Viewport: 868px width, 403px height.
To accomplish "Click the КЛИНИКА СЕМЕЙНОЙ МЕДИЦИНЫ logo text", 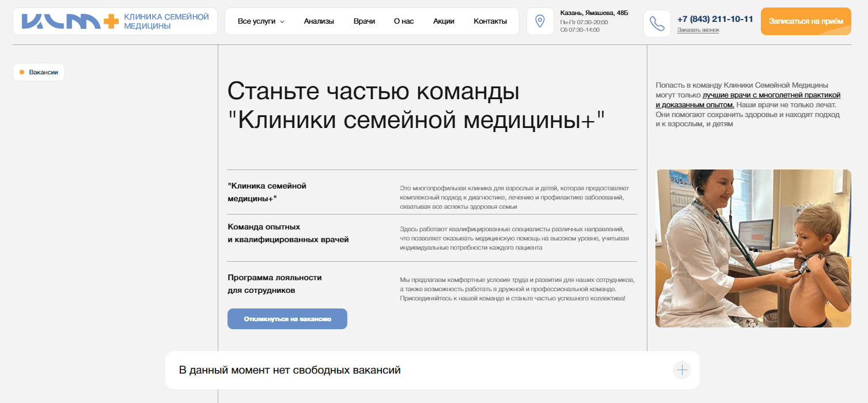I will (166, 21).
